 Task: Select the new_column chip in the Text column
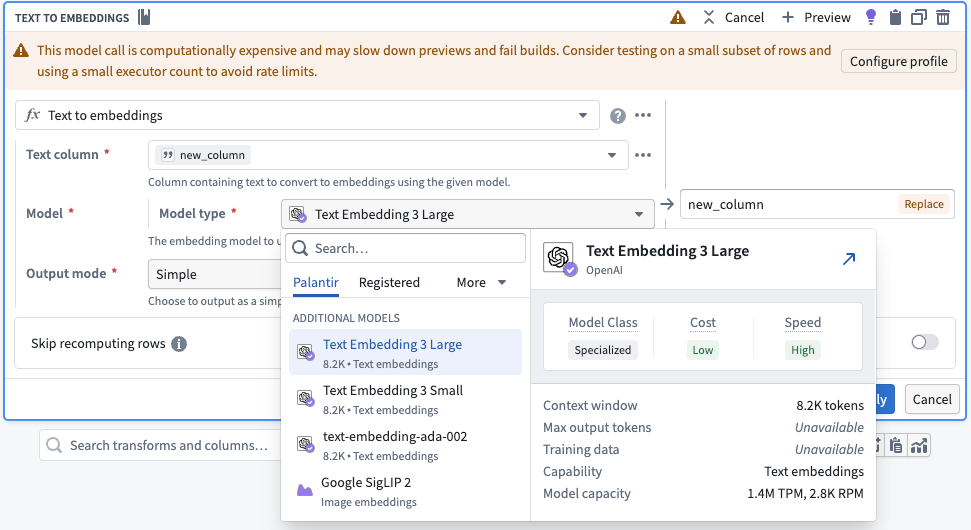[x=203, y=155]
